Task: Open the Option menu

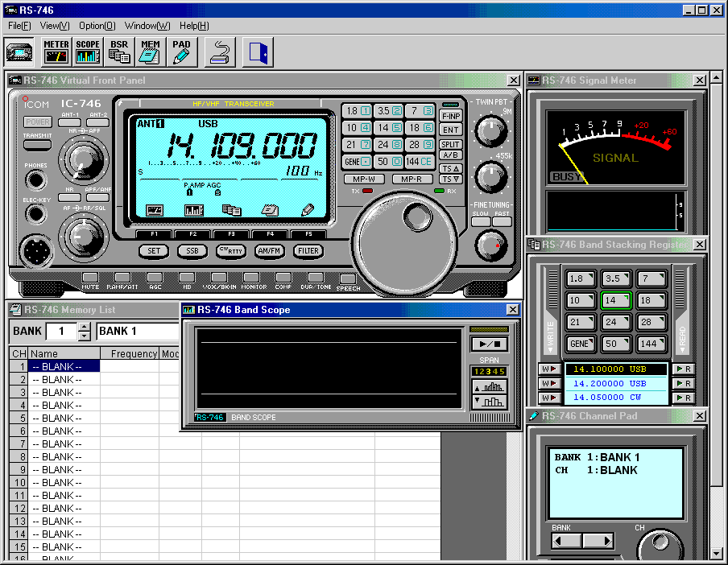Action: [97, 26]
